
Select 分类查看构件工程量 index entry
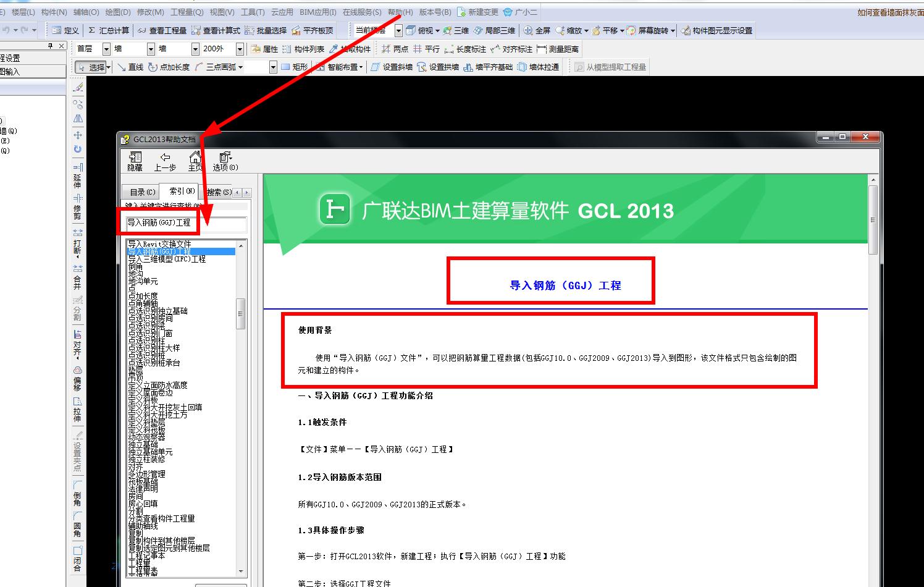[x=161, y=518]
